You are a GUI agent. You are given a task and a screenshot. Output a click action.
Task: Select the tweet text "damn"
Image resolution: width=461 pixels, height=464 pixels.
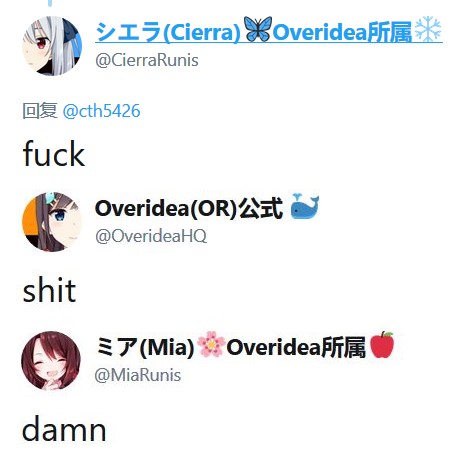click(x=64, y=429)
